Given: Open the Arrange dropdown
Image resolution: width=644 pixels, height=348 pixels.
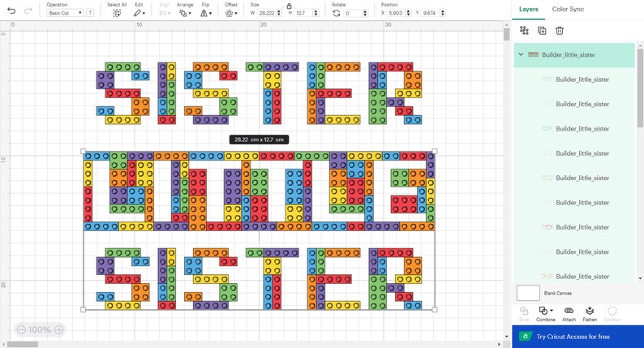Looking at the screenshot, I should [185, 13].
